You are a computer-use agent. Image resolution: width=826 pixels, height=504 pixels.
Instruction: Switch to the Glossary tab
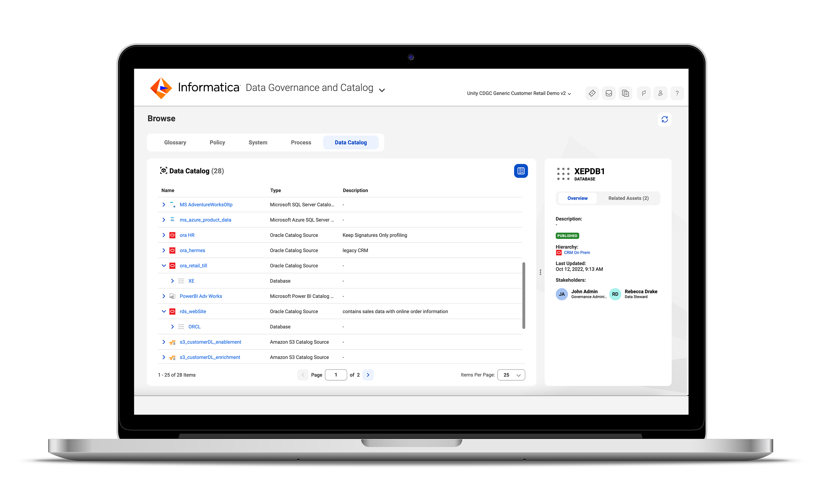click(175, 142)
